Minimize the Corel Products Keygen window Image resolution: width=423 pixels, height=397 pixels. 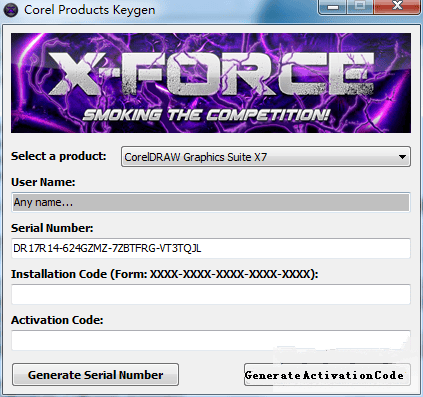tap(333, 7)
